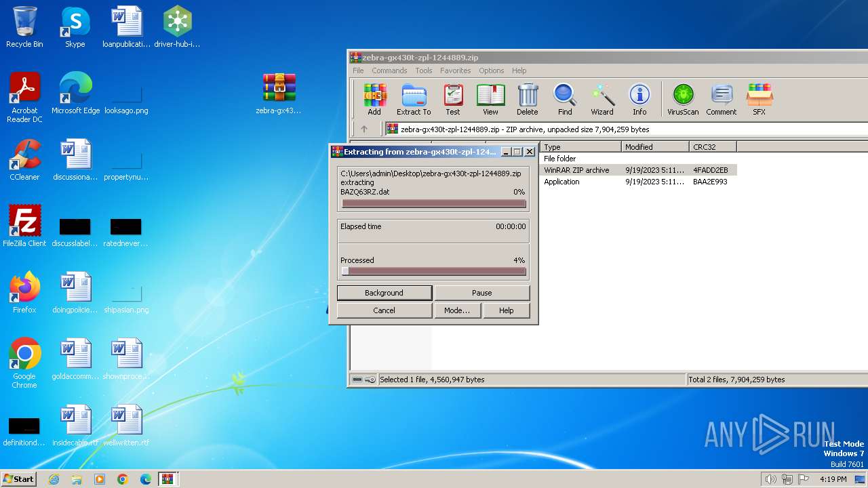
Task: Select shipasian.png file on desktop
Action: coord(126,297)
